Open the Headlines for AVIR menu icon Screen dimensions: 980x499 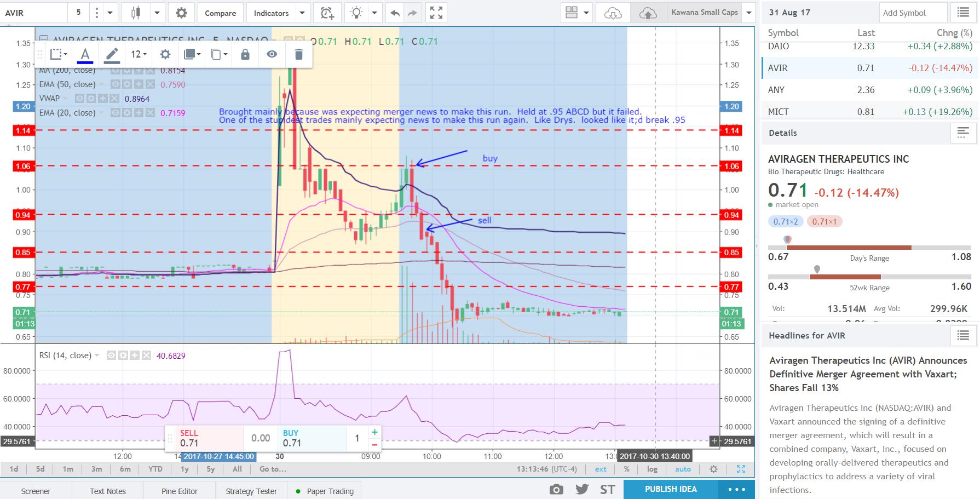963,335
